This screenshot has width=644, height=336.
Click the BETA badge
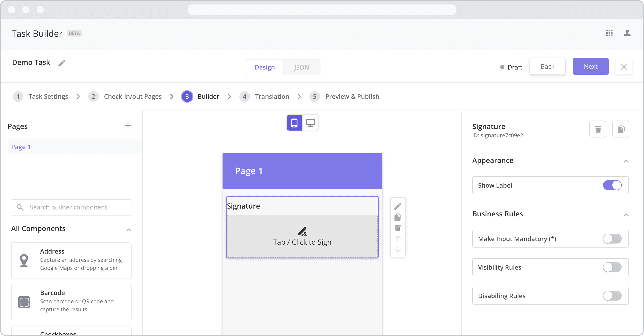[74, 33]
